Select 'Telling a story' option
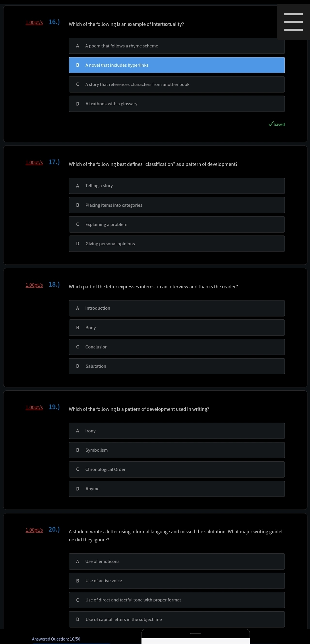Image resolution: width=310 pixels, height=644 pixels. coord(177,186)
